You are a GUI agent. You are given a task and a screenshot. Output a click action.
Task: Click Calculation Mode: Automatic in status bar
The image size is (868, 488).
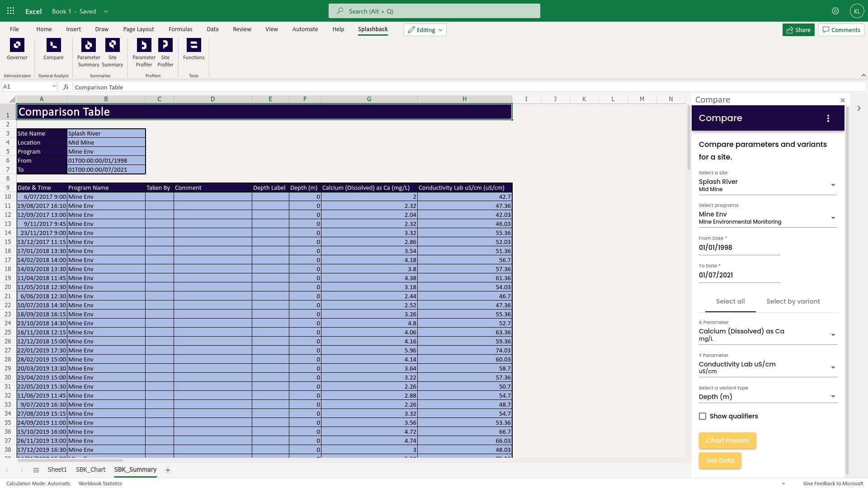(38, 483)
